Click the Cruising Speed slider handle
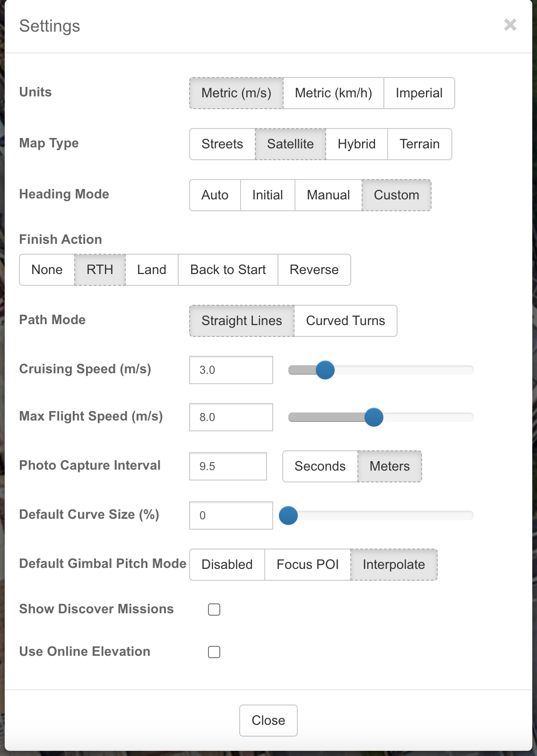 (325, 370)
